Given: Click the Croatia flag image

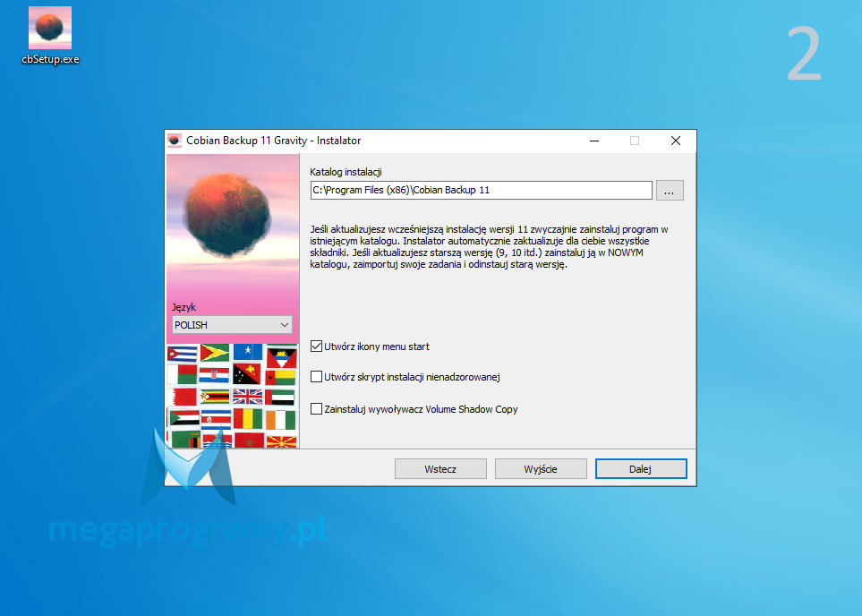Looking at the screenshot, I should pyautogui.click(x=215, y=375).
